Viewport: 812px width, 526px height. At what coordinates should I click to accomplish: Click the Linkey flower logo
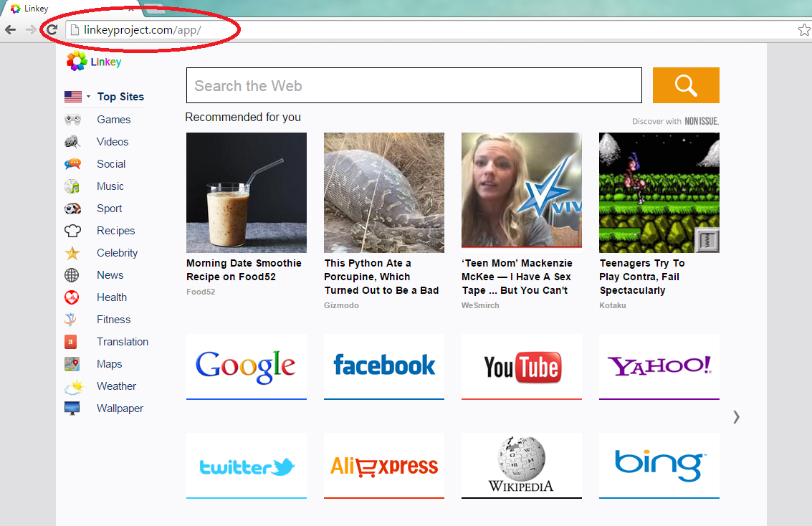click(x=77, y=61)
